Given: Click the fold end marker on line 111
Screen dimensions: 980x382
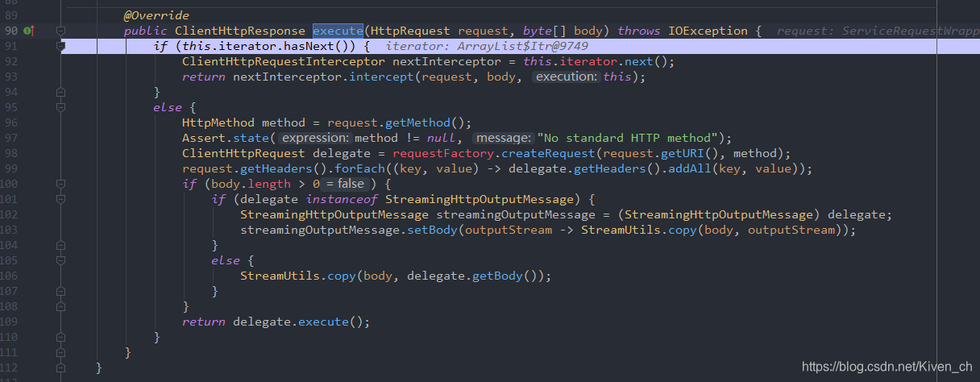Looking at the screenshot, I should point(60,352).
